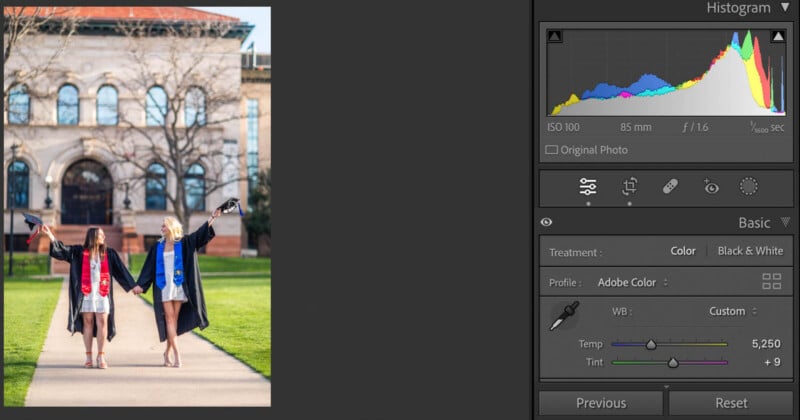Click the Reset button

pyautogui.click(x=731, y=403)
